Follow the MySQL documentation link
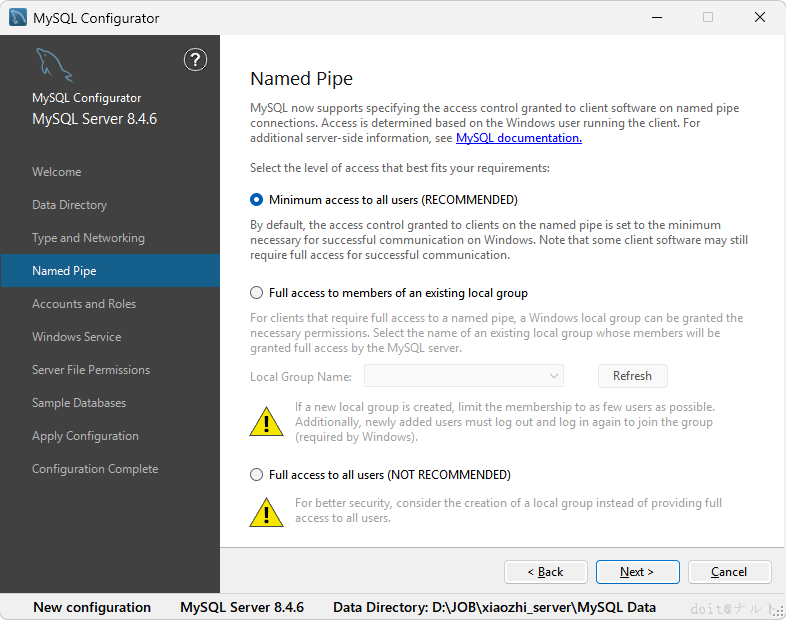 [519, 138]
